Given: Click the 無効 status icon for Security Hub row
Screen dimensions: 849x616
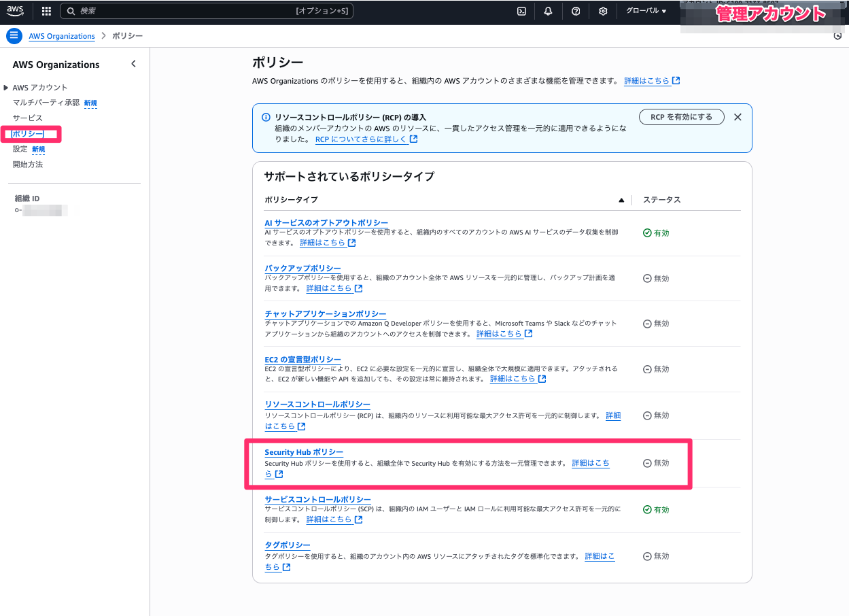Looking at the screenshot, I should click(x=647, y=463).
